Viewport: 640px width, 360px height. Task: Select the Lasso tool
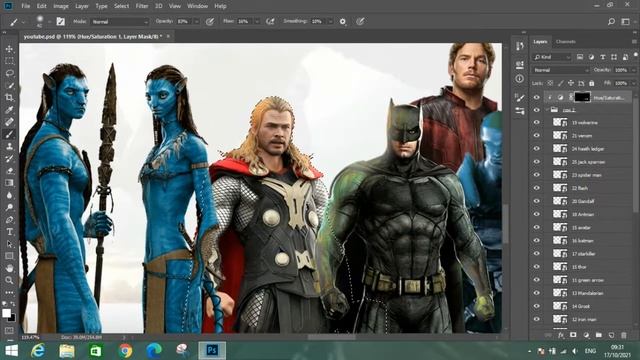click(x=9, y=73)
